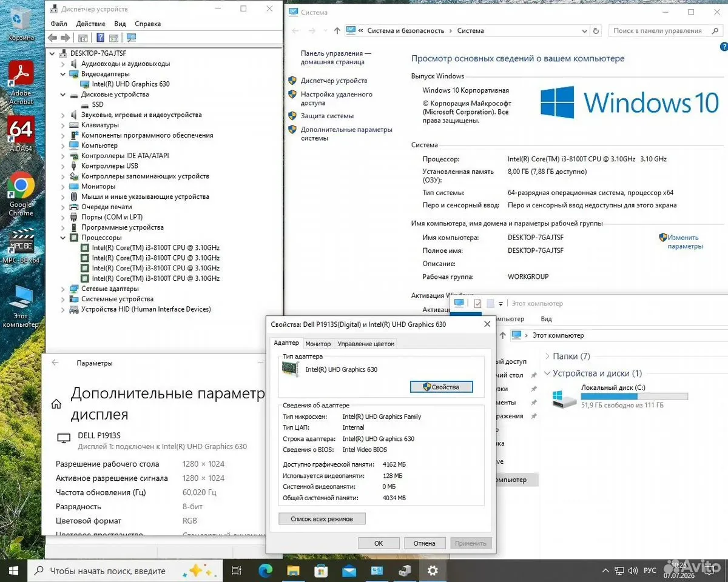
Task: Open Adobe Acrobat desktop shortcut
Action: 21,84
